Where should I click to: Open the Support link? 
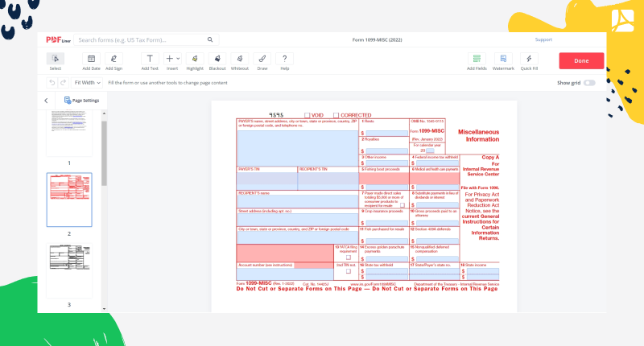[543, 39]
